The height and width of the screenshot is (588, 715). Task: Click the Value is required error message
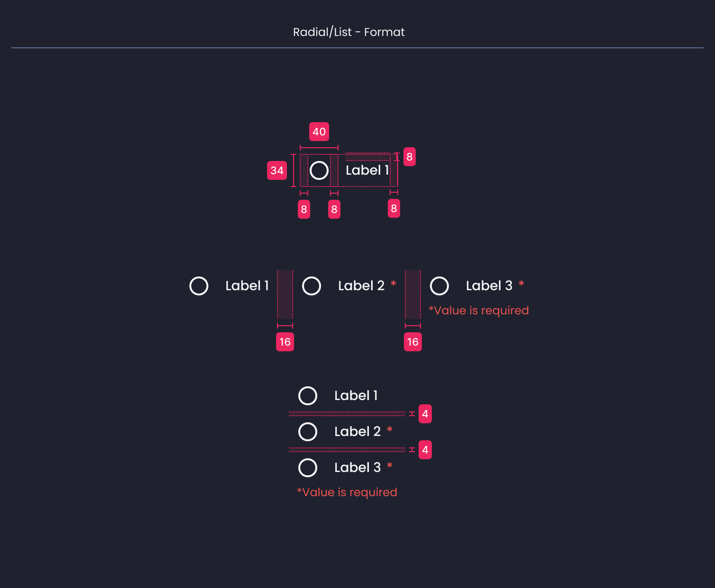(479, 310)
